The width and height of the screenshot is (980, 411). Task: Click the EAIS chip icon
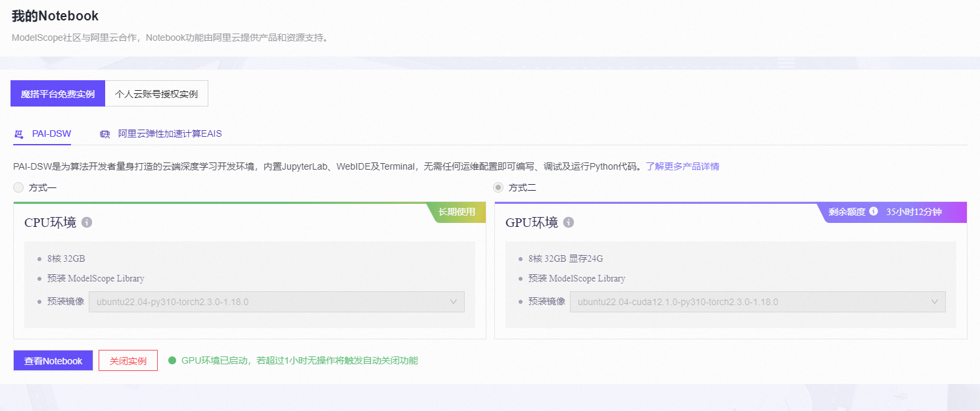click(105, 134)
